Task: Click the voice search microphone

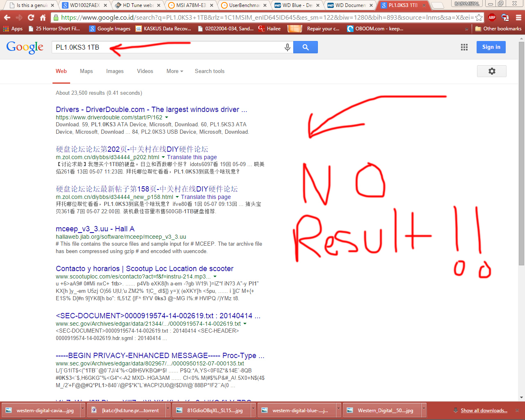Action: click(288, 47)
